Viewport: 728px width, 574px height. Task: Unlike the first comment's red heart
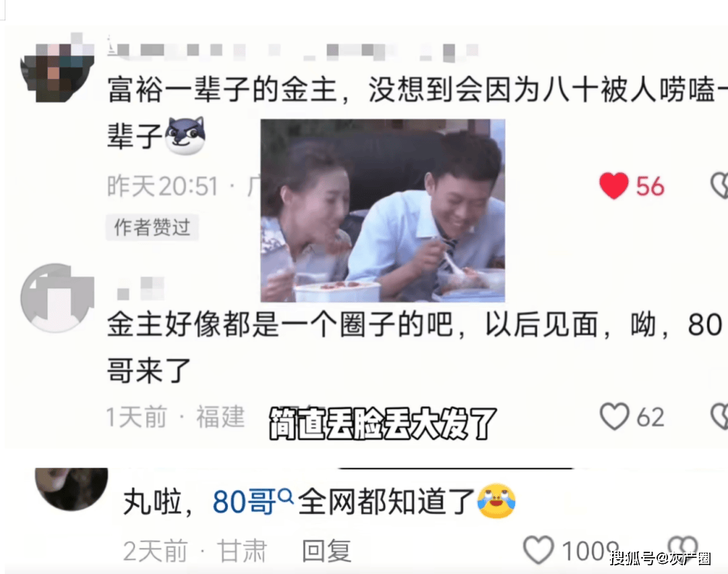pyautogui.click(x=614, y=186)
